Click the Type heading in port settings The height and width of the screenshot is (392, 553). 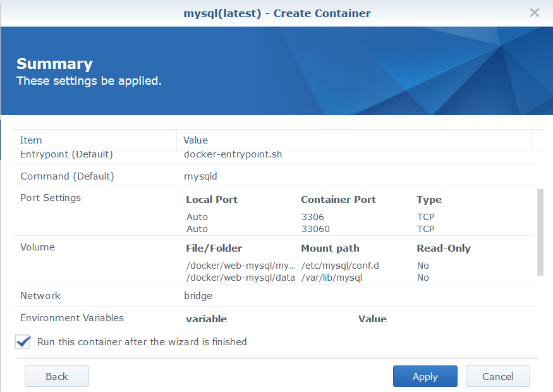[x=429, y=200]
